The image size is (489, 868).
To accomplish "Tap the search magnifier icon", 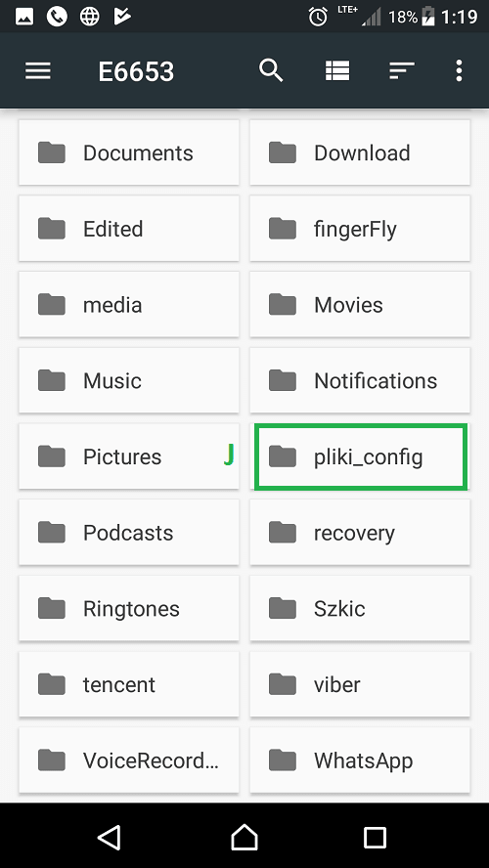I will [271, 70].
